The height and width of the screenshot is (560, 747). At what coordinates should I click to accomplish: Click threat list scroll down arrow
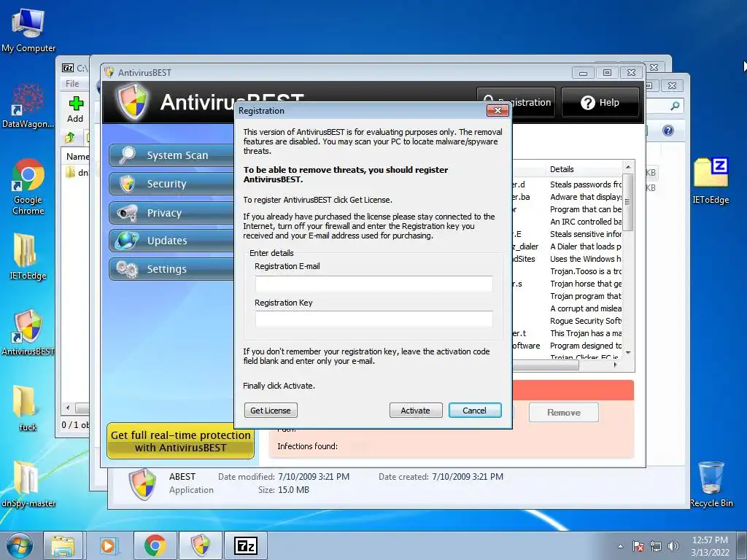coord(628,352)
